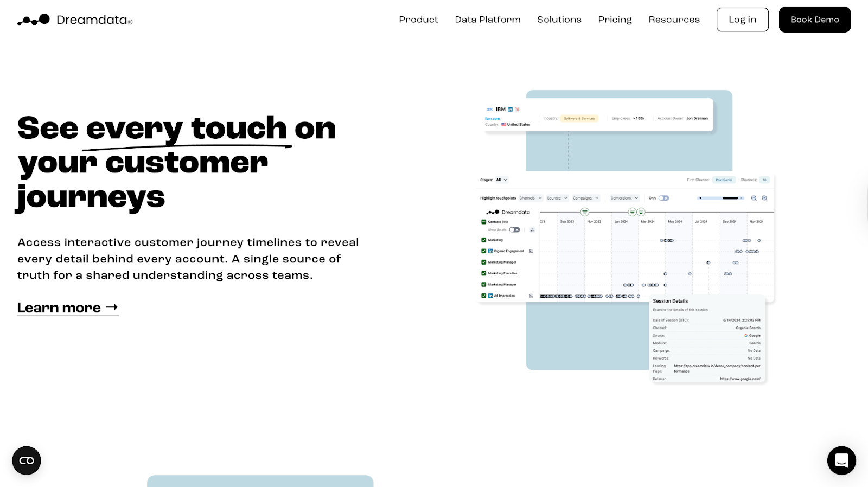Click the green stage marker near Nov 2023

(x=585, y=212)
